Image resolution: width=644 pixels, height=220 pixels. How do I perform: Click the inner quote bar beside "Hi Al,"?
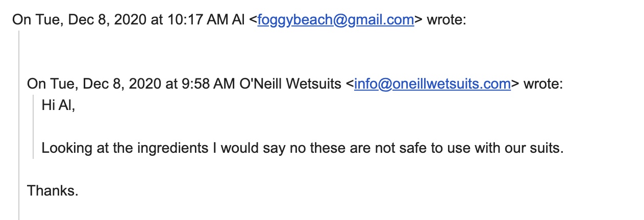(34, 127)
